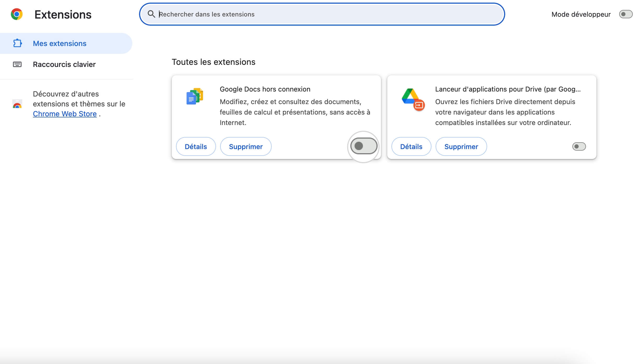Image resolution: width=638 pixels, height=364 pixels.
Task: Click the 'Ouvrez les fichiers Drive' description
Action: (x=505, y=112)
